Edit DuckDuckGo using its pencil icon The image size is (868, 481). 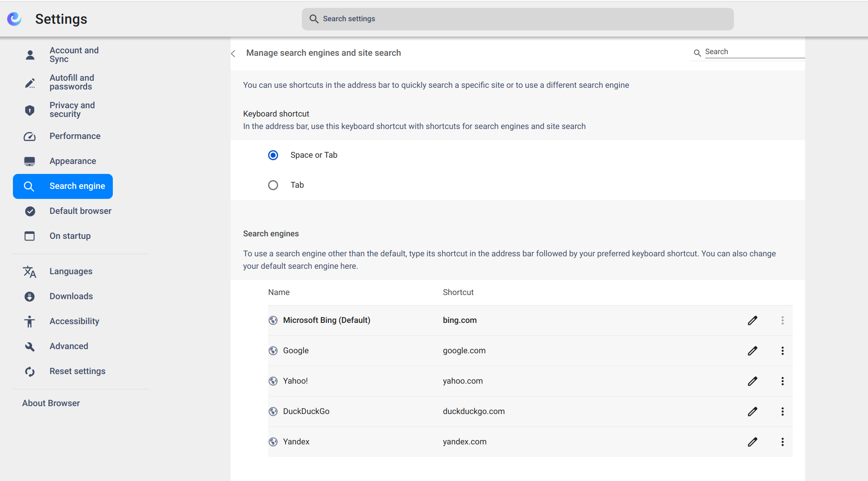coord(752,412)
